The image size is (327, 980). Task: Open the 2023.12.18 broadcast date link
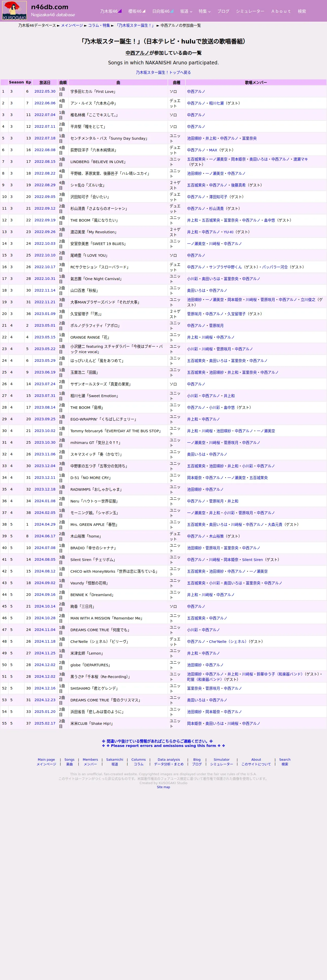click(45, 490)
